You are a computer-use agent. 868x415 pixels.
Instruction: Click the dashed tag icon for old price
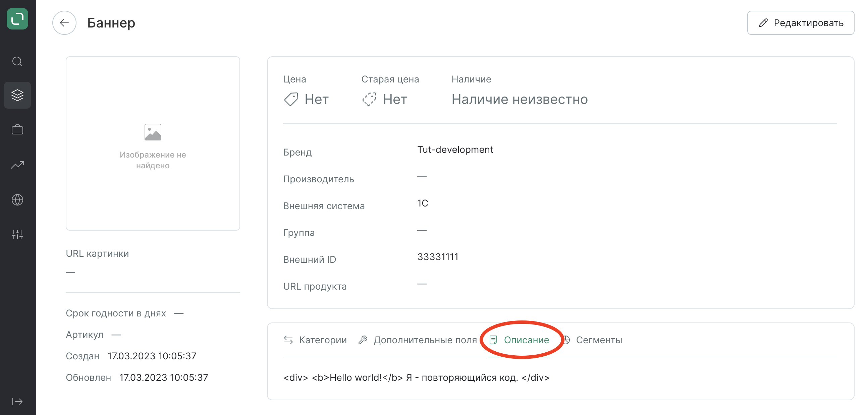369,99
